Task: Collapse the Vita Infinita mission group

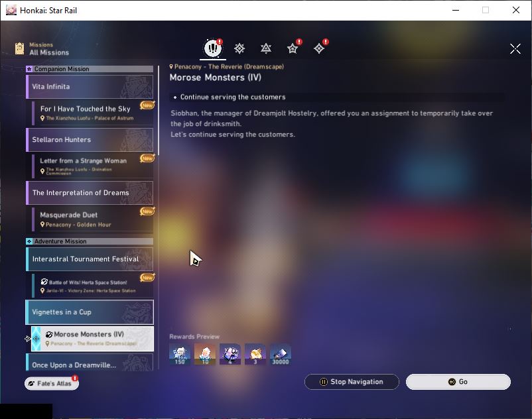Action: pos(90,87)
